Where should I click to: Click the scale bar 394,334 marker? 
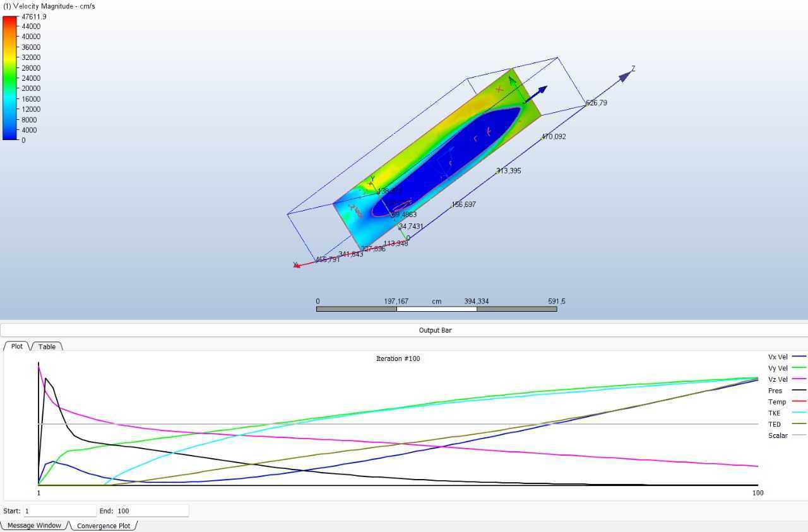coord(477,302)
